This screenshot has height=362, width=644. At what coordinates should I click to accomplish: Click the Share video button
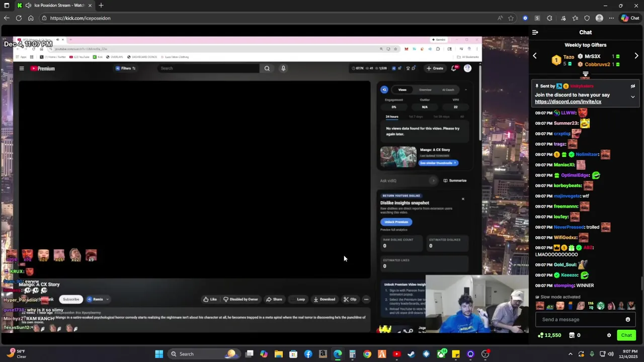coord(274,299)
